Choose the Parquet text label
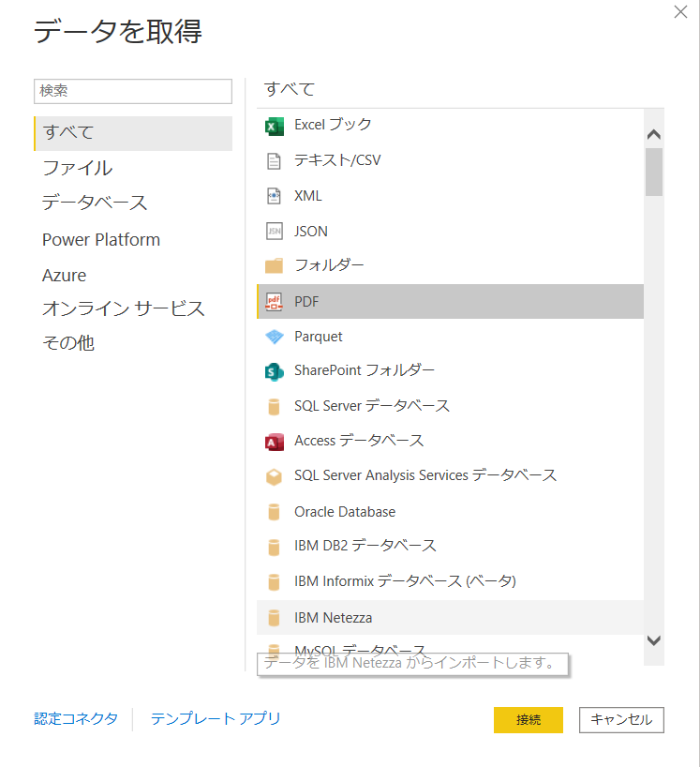Screen dimensions: 700x767 (x=319, y=337)
